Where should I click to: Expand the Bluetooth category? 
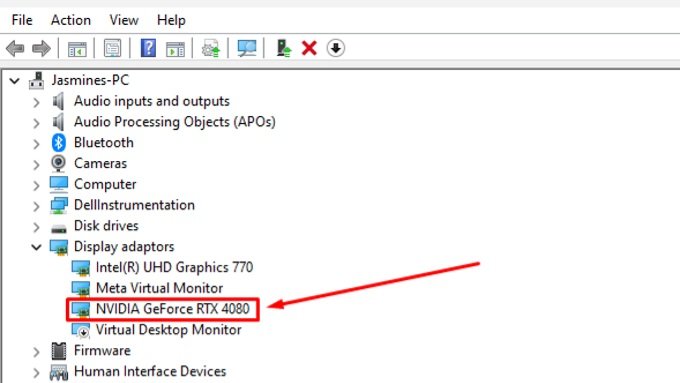(36, 144)
